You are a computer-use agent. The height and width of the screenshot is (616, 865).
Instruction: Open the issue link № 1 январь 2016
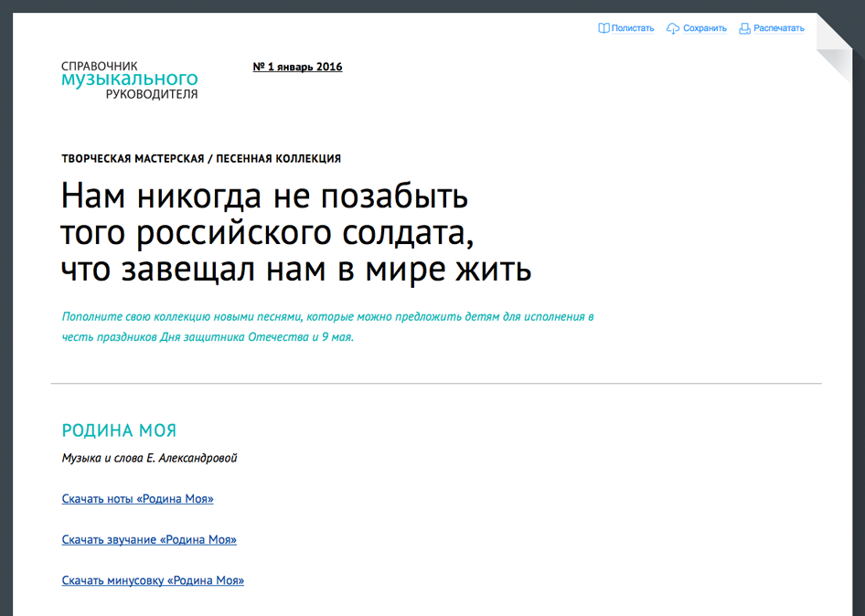point(297,67)
